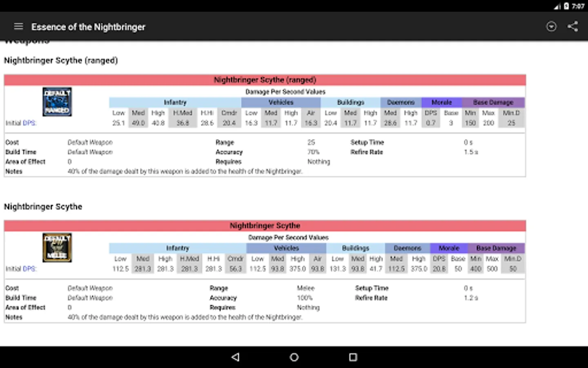Viewport: 588px width, 368px height.
Task: Select Base Damage header in melee table
Action: 496,248
